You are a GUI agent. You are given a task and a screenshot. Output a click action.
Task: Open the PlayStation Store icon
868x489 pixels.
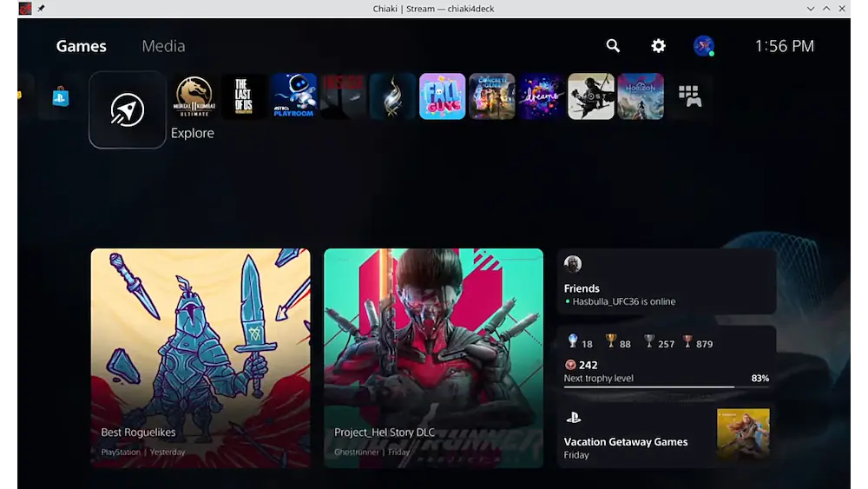point(60,96)
